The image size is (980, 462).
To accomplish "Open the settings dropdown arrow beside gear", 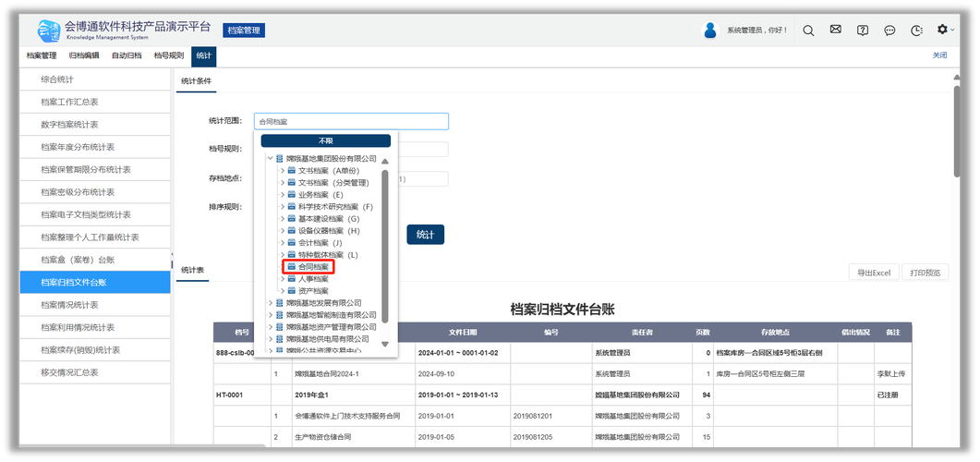I will pos(952,30).
